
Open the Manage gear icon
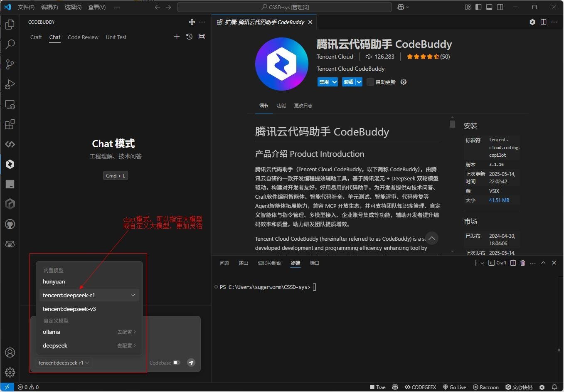10,372
